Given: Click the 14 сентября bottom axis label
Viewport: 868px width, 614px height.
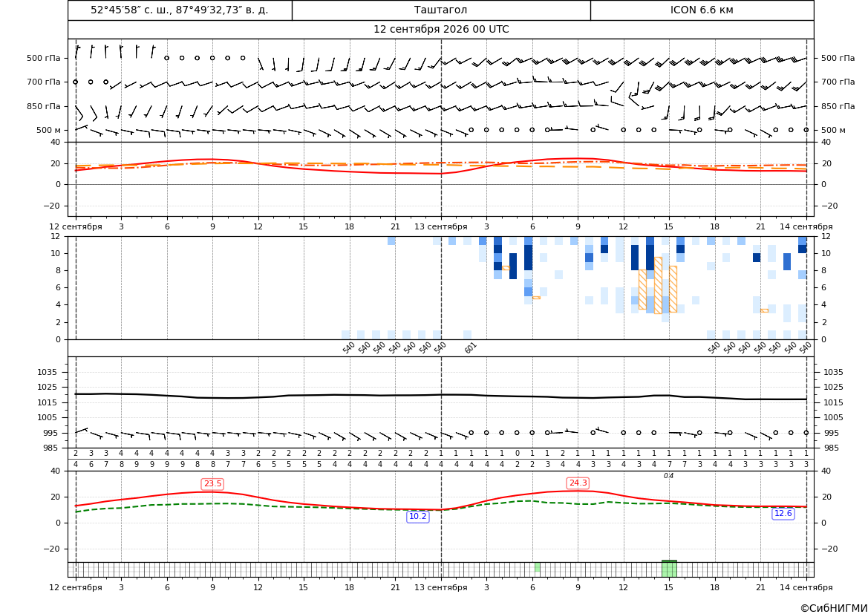Looking at the screenshot, I should pyautogui.click(x=806, y=587).
